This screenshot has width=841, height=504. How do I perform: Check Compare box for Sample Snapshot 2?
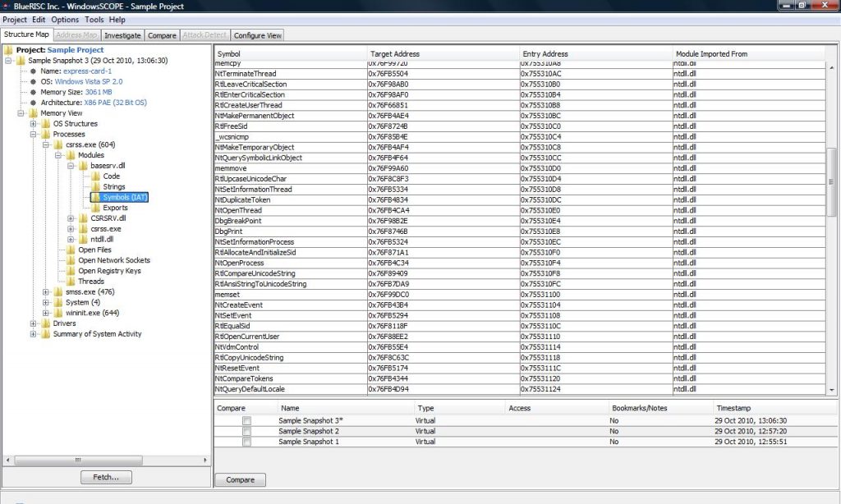click(246, 432)
